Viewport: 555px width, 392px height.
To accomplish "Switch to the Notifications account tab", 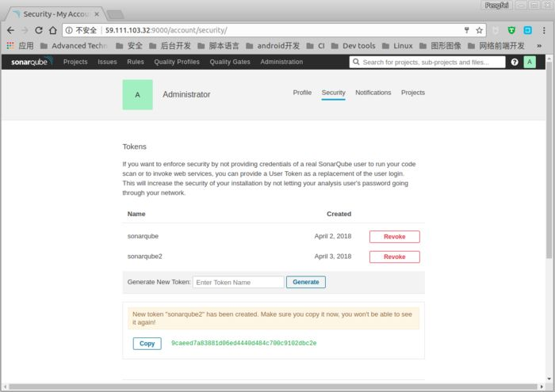I will (373, 93).
